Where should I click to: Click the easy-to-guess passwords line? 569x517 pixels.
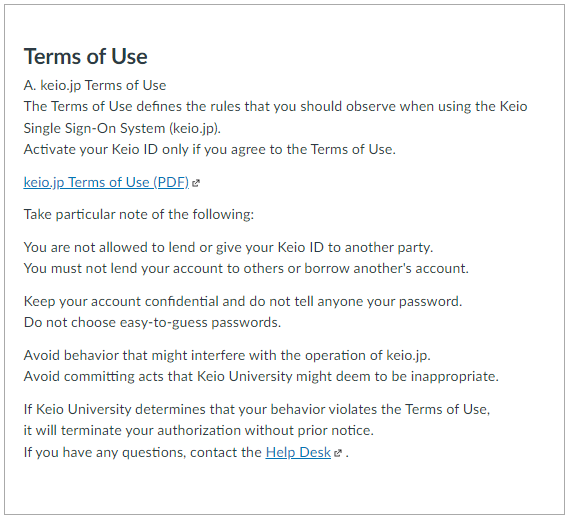(152, 323)
